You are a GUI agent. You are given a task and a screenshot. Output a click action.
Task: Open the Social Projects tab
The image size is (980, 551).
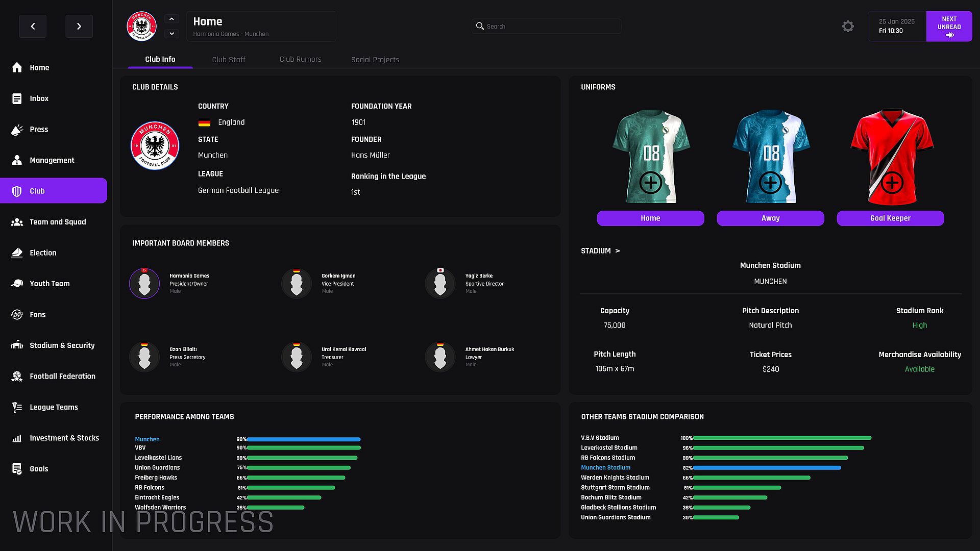click(375, 60)
